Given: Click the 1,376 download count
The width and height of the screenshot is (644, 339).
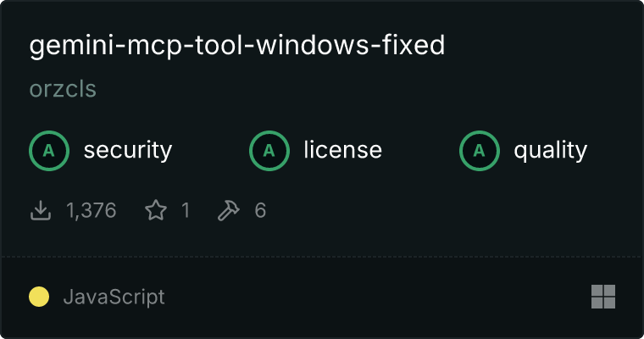Looking at the screenshot, I should coord(92,210).
